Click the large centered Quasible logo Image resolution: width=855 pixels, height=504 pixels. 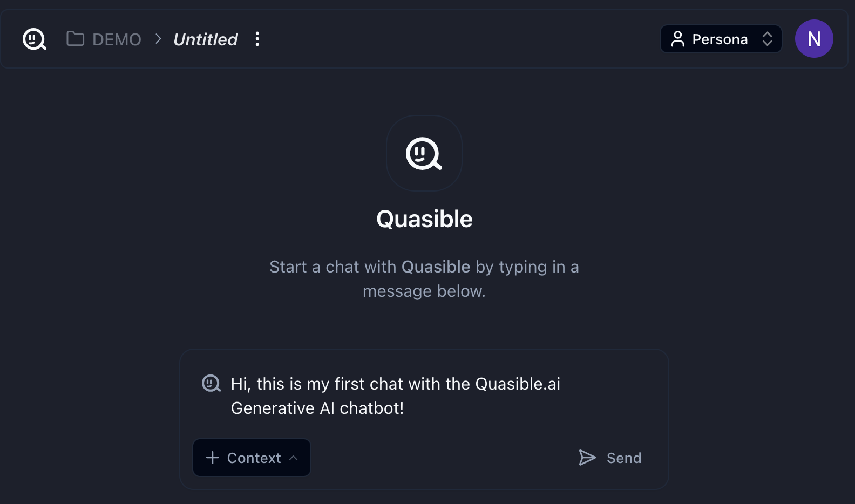click(x=424, y=153)
